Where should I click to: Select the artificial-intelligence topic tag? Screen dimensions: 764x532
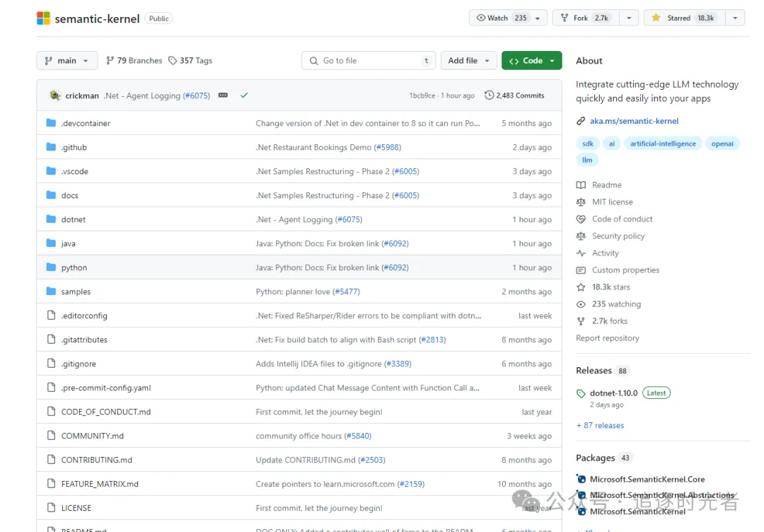click(x=663, y=144)
